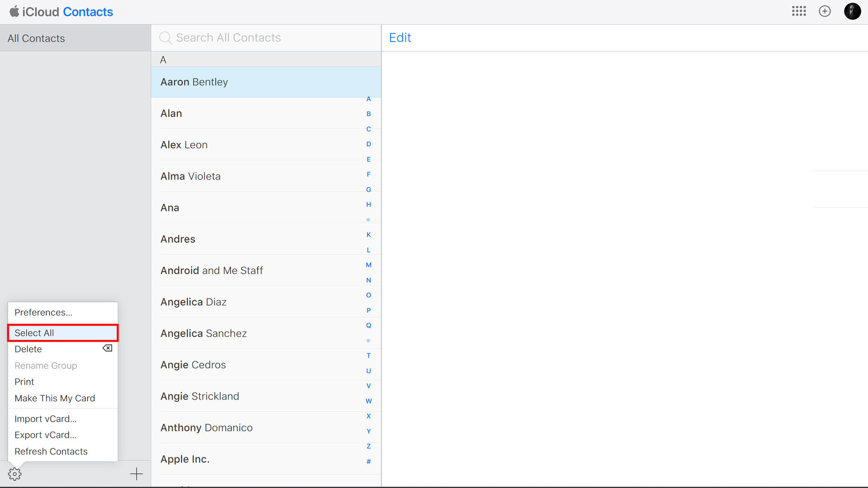
Task: Open the account profile avatar
Action: (852, 11)
